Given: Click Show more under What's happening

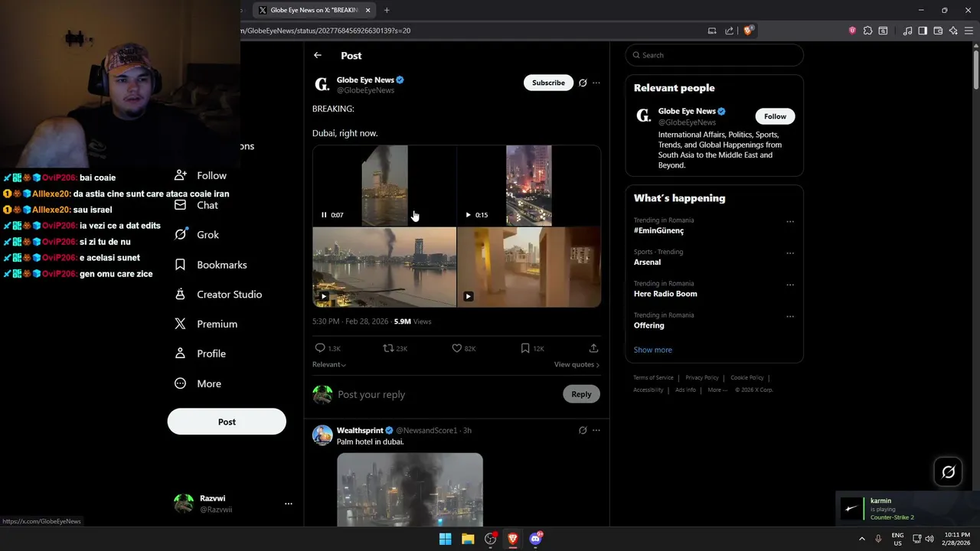Looking at the screenshot, I should pyautogui.click(x=652, y=350).
